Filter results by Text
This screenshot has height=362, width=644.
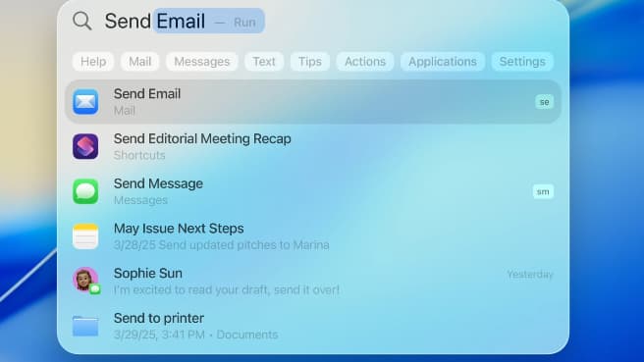click(264, 62)
